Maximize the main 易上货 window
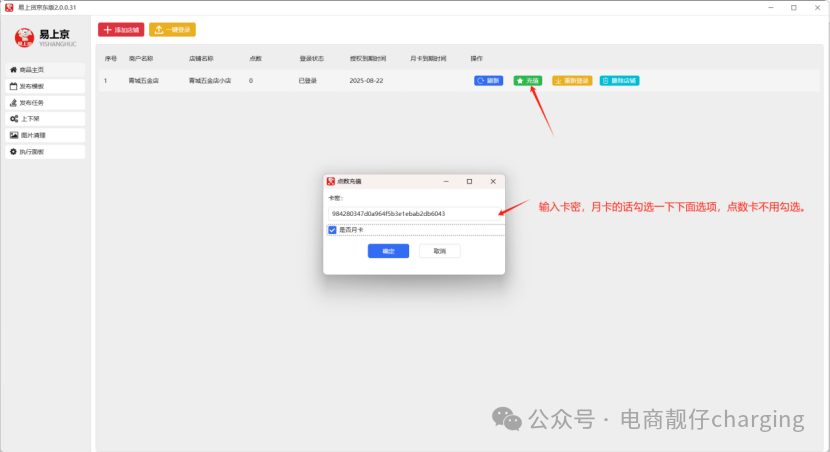 pyautogui.click(x=793, y=7)
